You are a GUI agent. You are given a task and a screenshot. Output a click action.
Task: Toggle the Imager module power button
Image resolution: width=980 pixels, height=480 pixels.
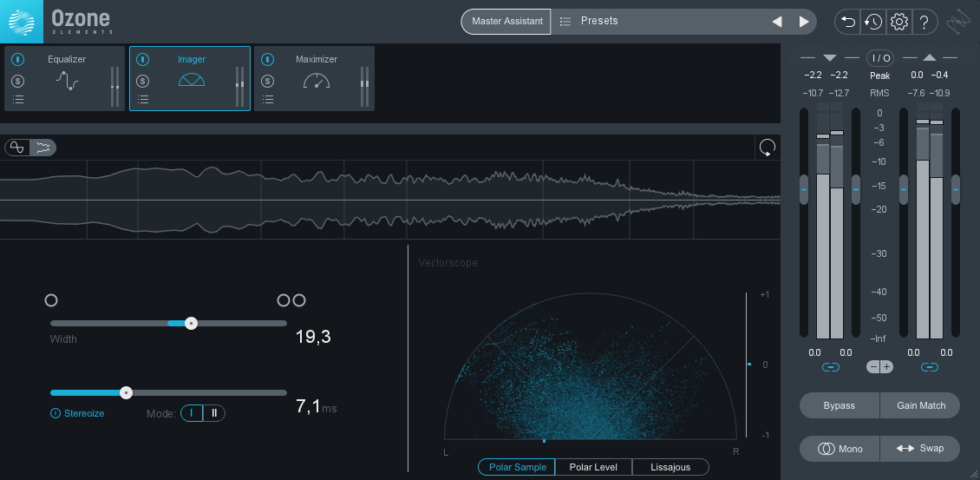[143, 59]
